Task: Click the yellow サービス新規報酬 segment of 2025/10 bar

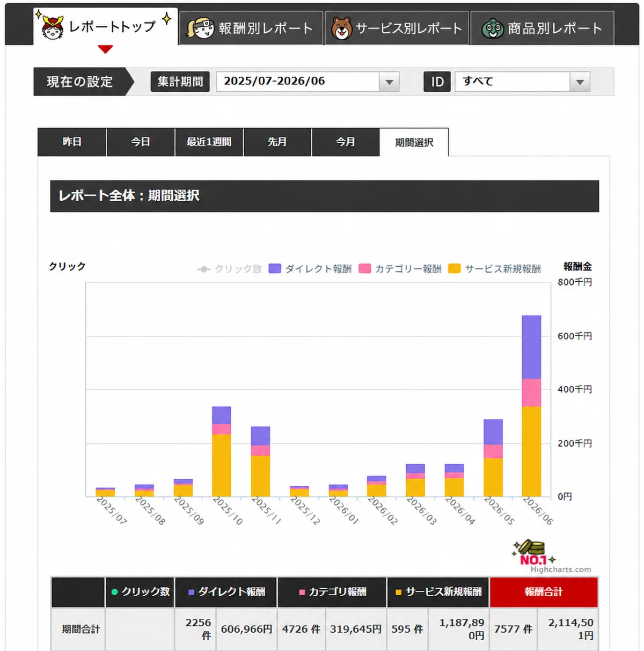Action: tap(222, 465)
